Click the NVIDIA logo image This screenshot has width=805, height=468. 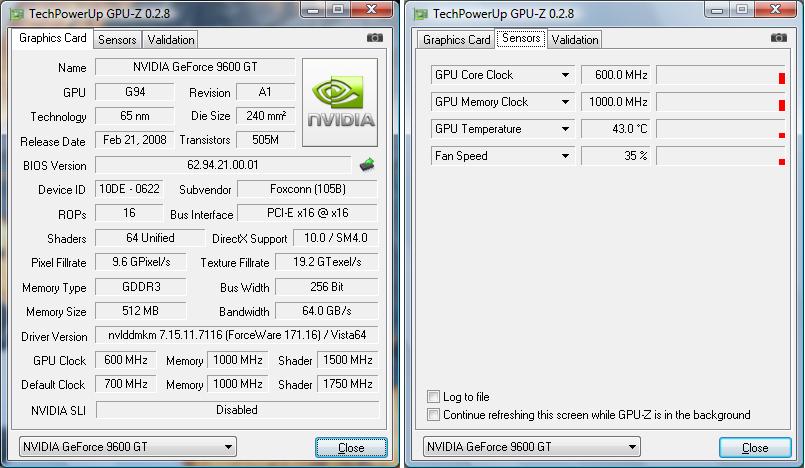(340, 103)
